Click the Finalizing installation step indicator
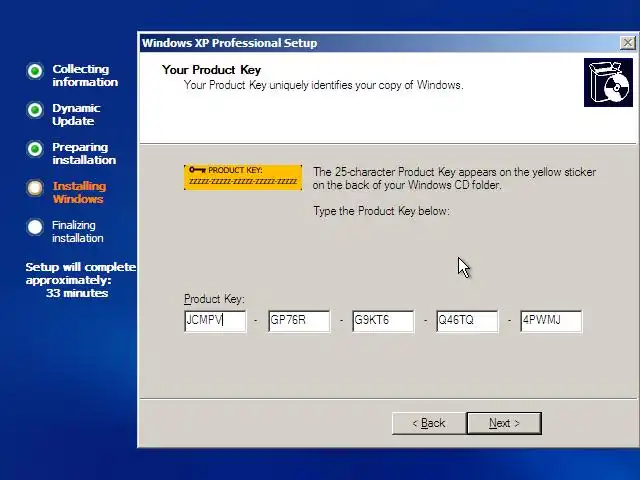The width and height of the screenshot is (640, 480). 35,227
